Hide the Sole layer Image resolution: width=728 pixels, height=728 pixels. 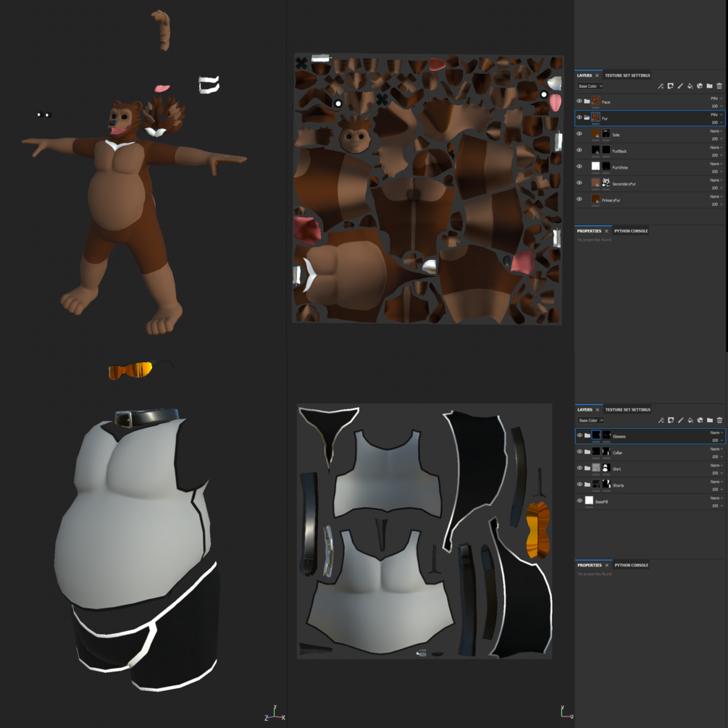pyautogui.click(x=579, y=134)
